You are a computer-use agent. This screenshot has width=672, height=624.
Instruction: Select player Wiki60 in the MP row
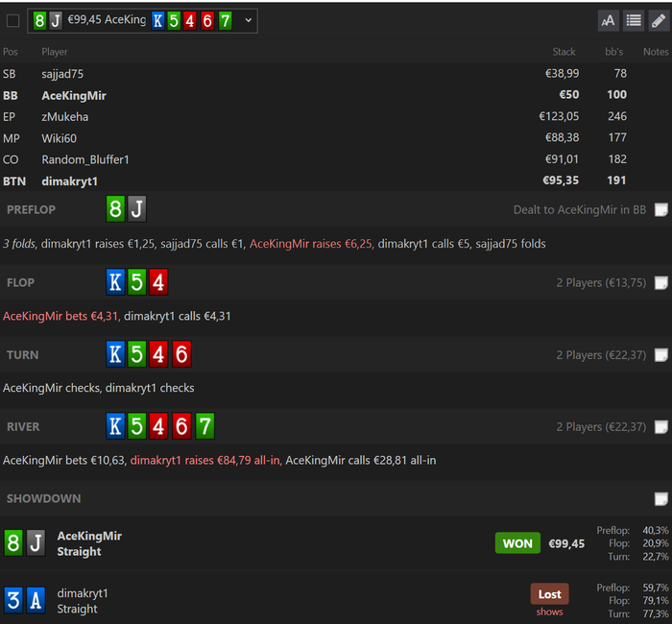60,138
